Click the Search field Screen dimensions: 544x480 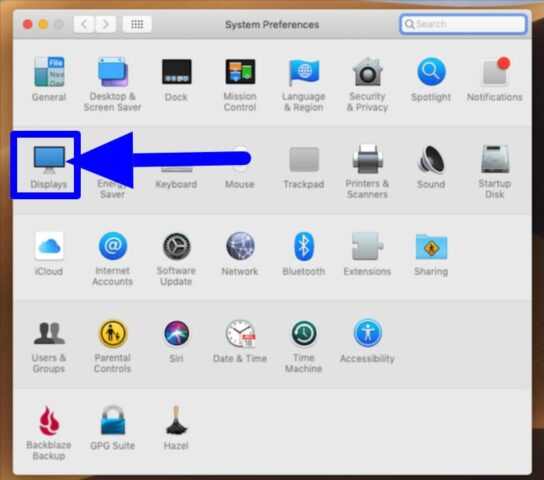tap(464, 24)
